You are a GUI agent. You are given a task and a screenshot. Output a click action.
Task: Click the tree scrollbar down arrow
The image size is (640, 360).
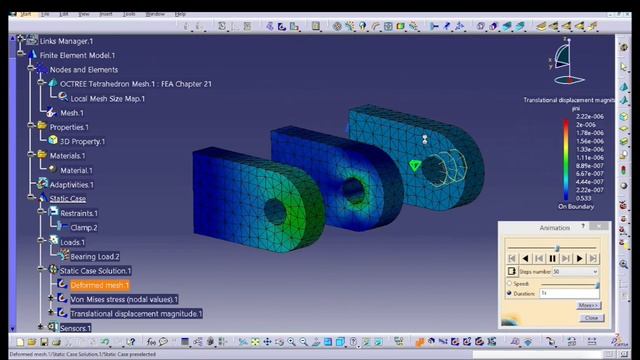pos(12,329)
